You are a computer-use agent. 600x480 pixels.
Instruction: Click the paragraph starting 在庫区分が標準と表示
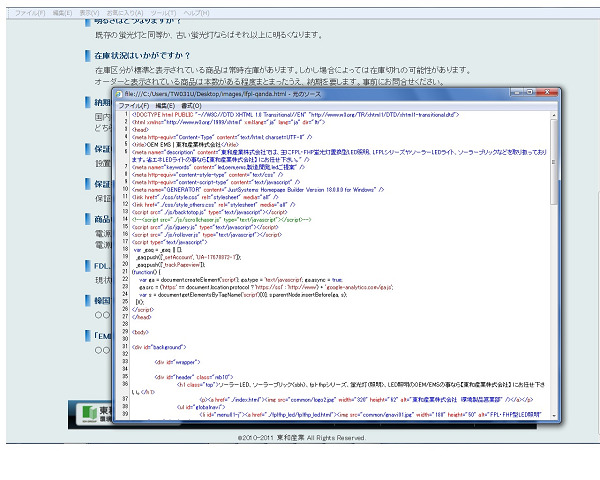[x=283, y=70]
